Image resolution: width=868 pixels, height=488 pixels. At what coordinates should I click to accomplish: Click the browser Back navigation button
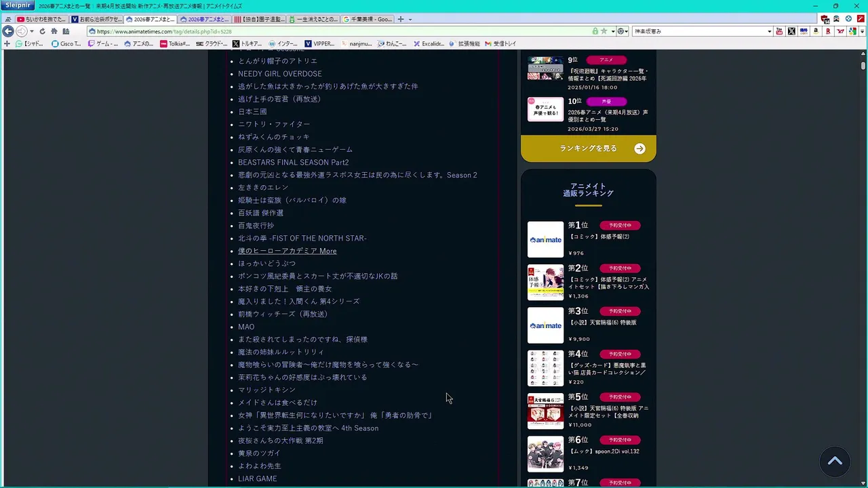(x=8, y=31)
